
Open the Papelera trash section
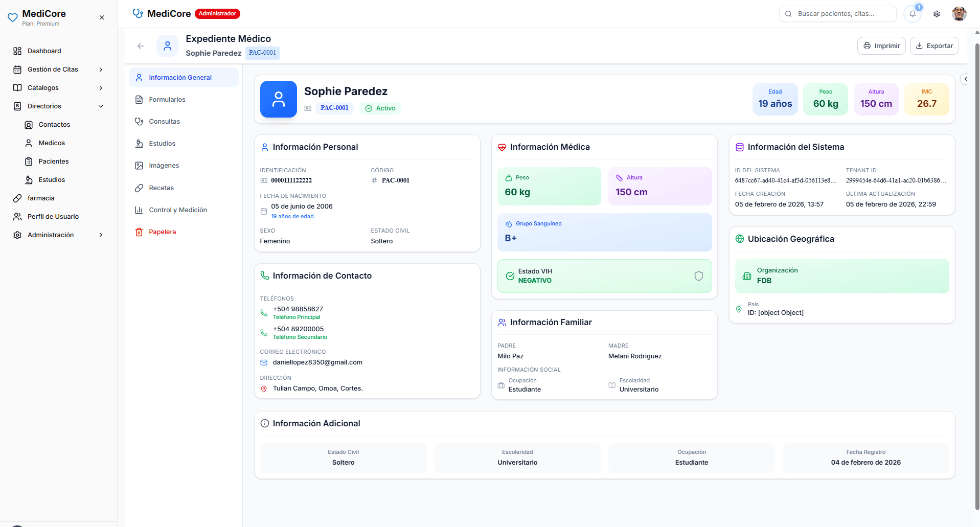(x=162, y=232)
